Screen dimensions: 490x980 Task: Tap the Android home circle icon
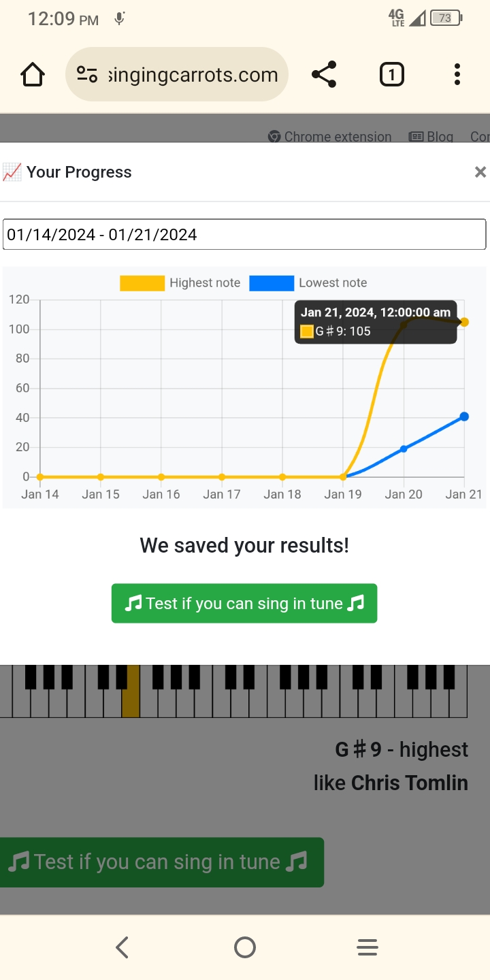245,947
